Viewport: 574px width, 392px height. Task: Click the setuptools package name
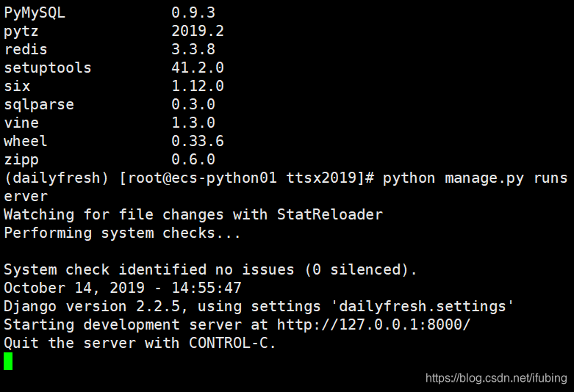pyautogui.click(x=48, y=68)
